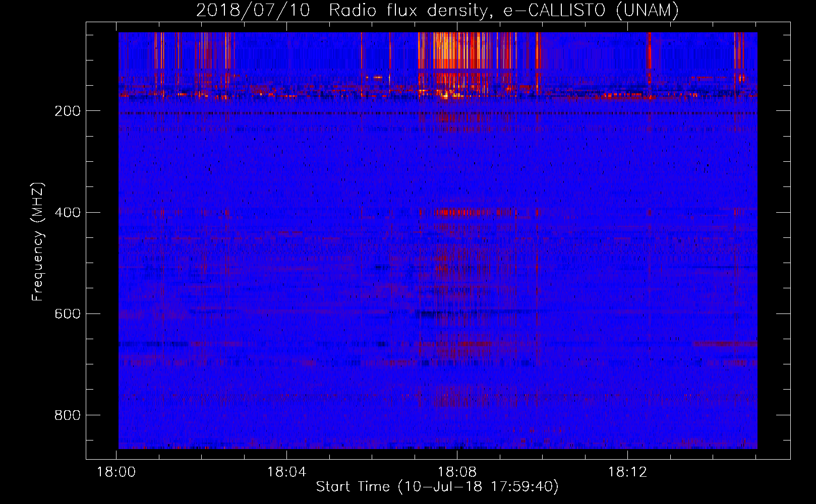Click the 'Frequency (MHZ)' axis label
Viewport: 816px width, 504px height.
coord(38,241)
